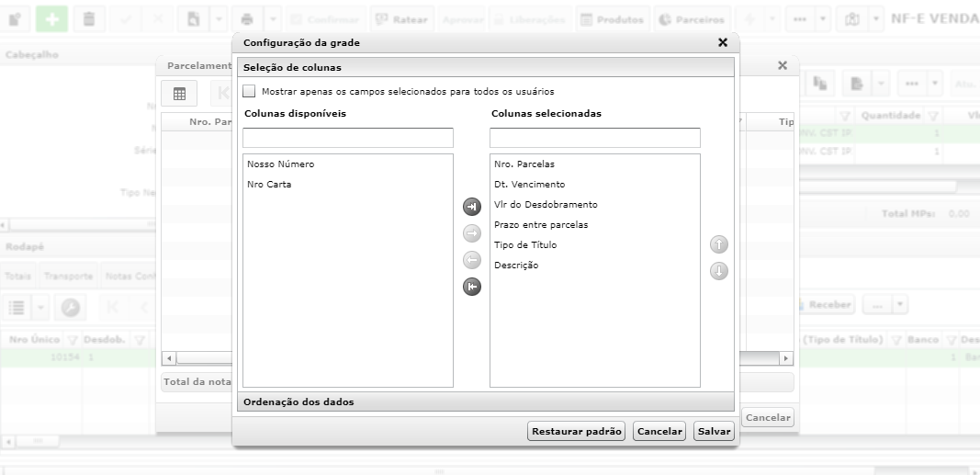Move selected column up
This screenshot has width=980, height=475.
[719, 244]
